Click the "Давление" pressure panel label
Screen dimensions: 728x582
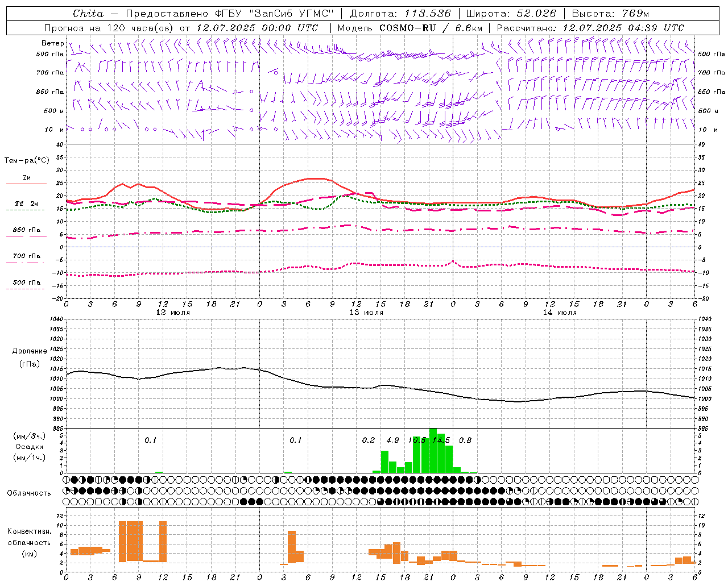(30, 351)
